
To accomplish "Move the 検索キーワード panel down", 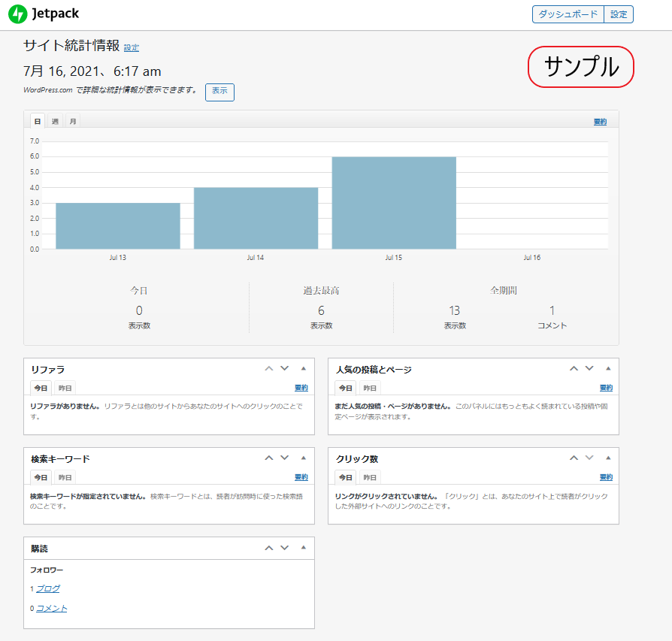I will 284,458.
